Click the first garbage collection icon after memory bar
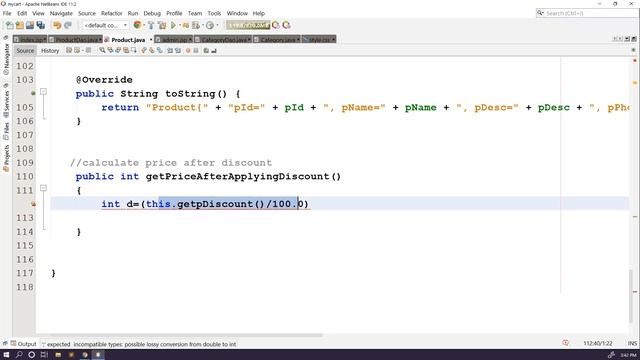The image size is (640, 360). click(276, 25)
